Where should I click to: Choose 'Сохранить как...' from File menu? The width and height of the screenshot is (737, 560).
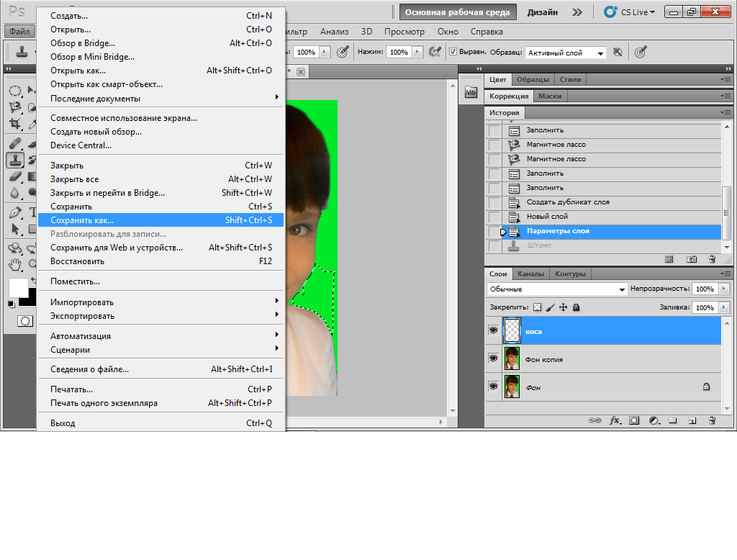point(82,220)
